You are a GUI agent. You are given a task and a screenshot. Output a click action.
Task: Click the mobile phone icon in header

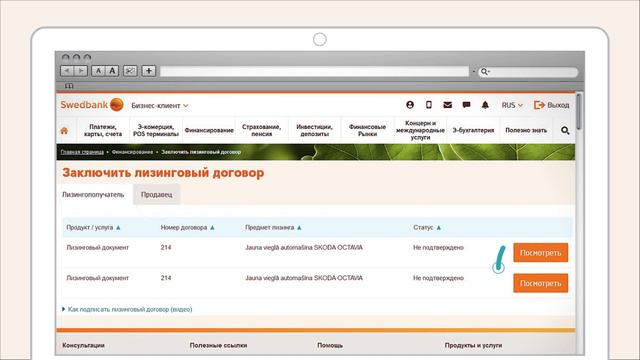coord(429,105)
